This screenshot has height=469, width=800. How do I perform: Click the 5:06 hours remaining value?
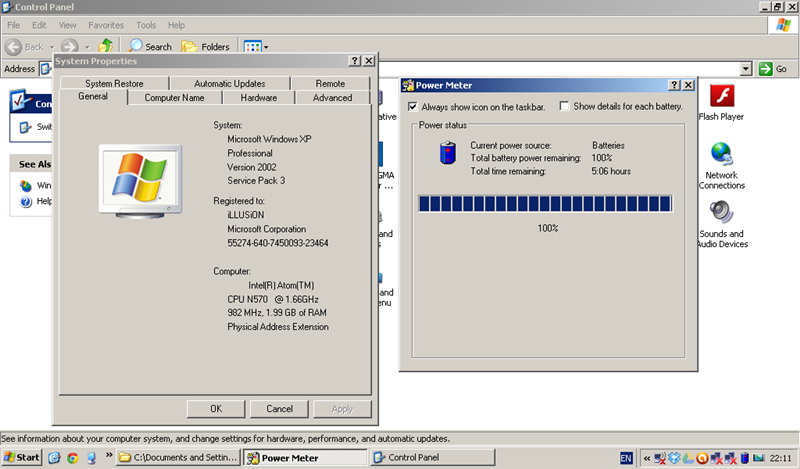[x=611, y=171]
